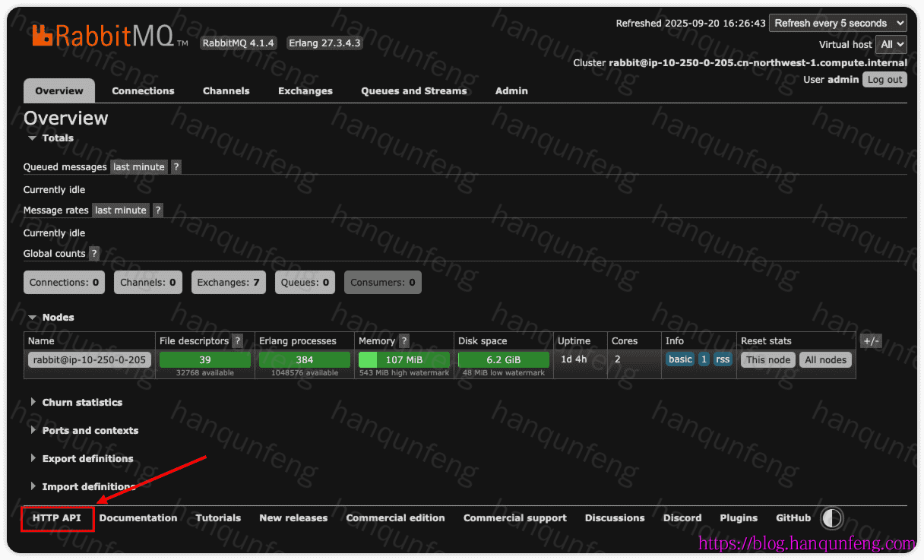The height and width of the screenshot is (560, 924).
Task: Open help for File descriptors column
Action: (237, 341)
